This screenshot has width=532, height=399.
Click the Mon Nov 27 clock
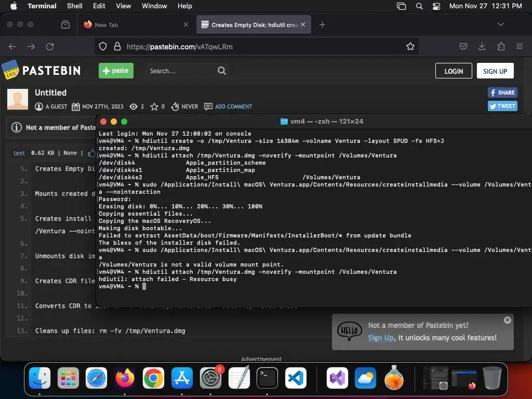485,6
